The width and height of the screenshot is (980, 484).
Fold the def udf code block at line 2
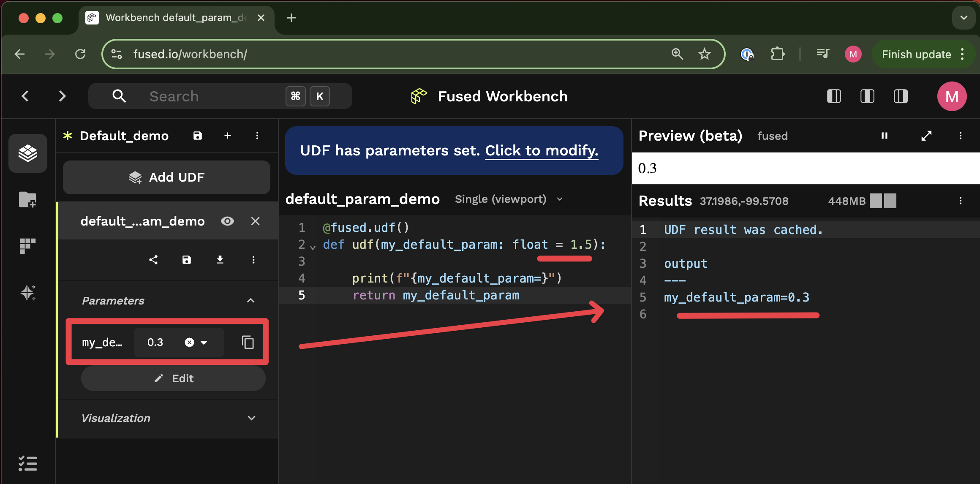pyautogui.click(x=313, y=247)
